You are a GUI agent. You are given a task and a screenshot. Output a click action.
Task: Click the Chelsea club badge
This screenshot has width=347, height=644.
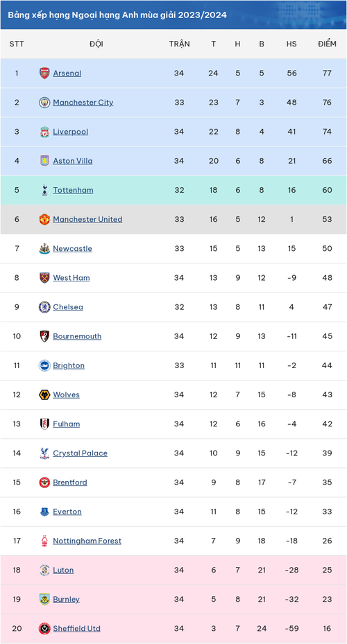[x=44, y=307]
